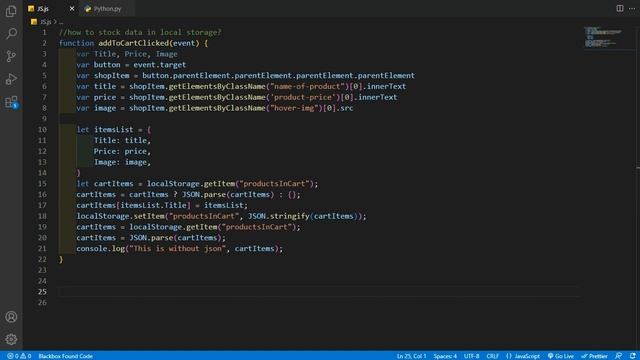Change encoding via UTF-8 status item
640x360 pixels.
coord(471,356)
